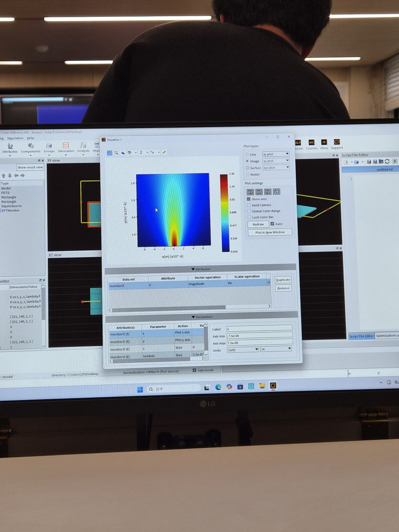Open the Groups toolbar group
This screenshot has height=532, width=399.
pos(49,148)
